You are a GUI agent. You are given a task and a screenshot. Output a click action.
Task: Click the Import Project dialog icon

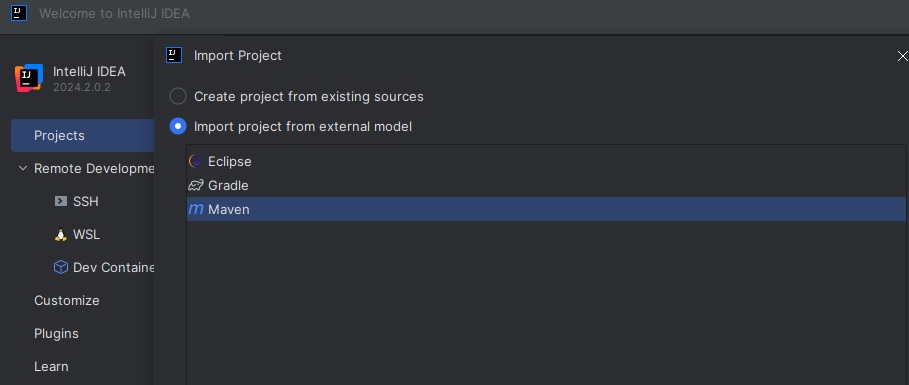pyautogui.click(x=174, y=55)
